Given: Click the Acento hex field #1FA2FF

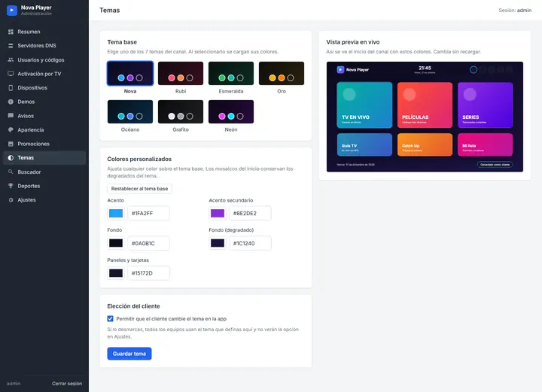Looking at the screenshot, I should (x=148, y=214).
